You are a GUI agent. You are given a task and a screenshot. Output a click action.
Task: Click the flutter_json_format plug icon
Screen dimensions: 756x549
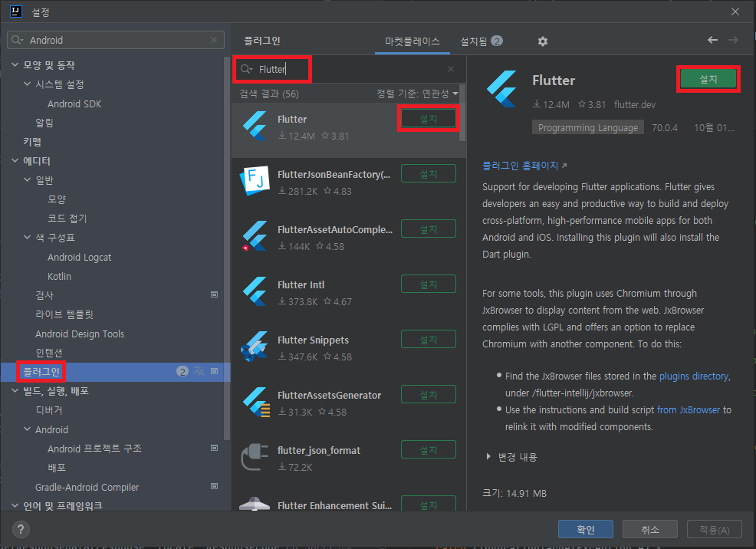[x=255, y=457]
